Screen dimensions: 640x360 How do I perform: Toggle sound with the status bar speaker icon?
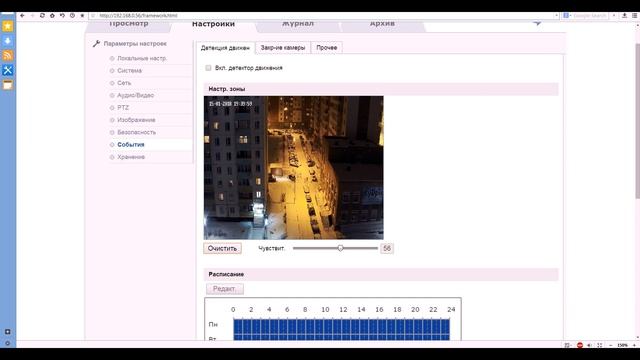(x=589, y=345)
